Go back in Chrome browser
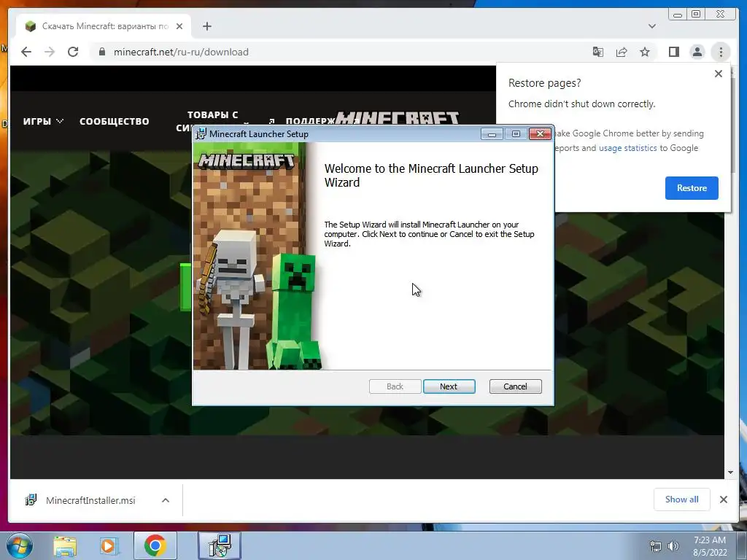The image size is (747, 560). pyautogui.click(x=26, y=52)
